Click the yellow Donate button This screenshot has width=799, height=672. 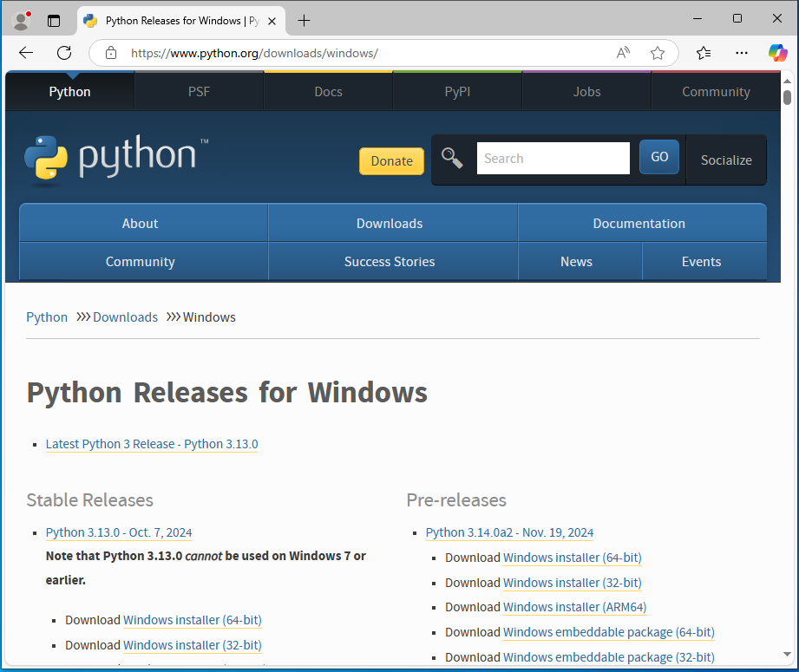391,161
